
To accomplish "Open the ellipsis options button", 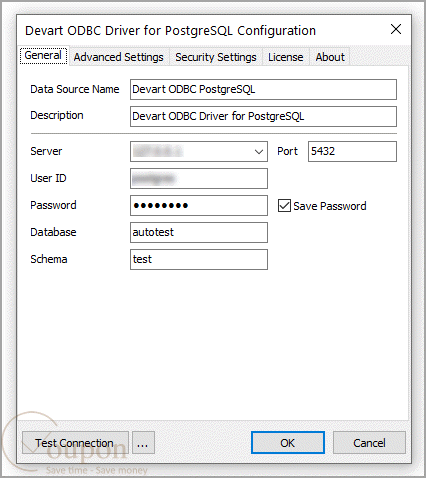I will (x=143, y=443).
